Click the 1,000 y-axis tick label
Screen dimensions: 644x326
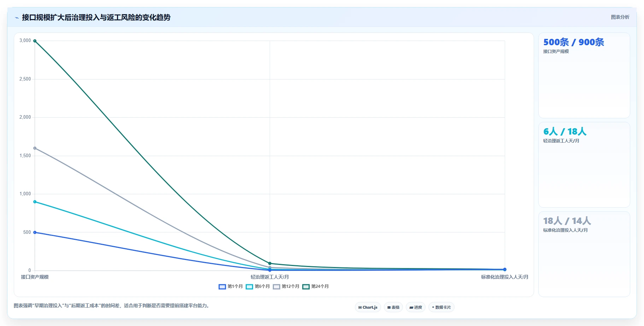[x=25, y=194]
